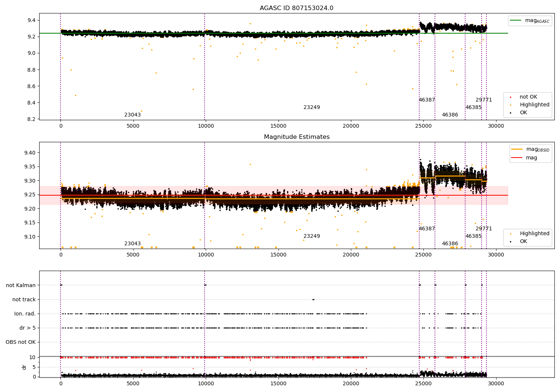Image resolution: width=560 pixels, height=392 pixels.
Task: Click the 10 tick on dr axis
Action: 32,357
